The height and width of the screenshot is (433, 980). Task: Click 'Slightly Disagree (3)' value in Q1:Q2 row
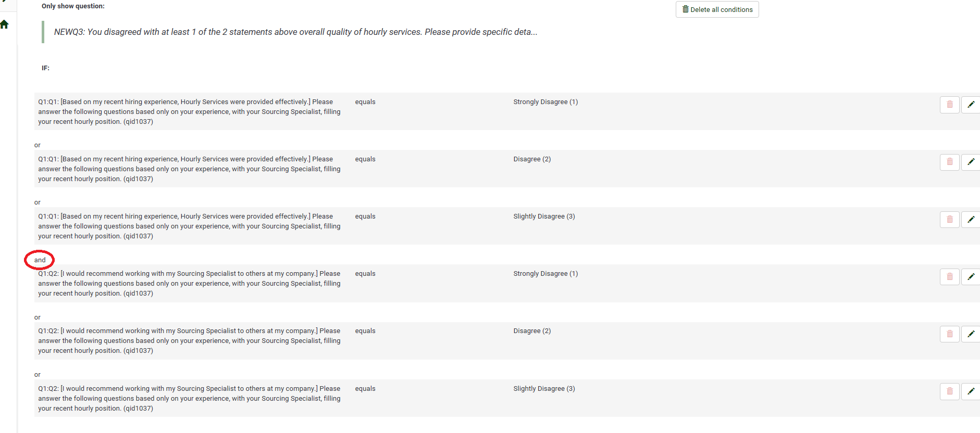point(544,389)
